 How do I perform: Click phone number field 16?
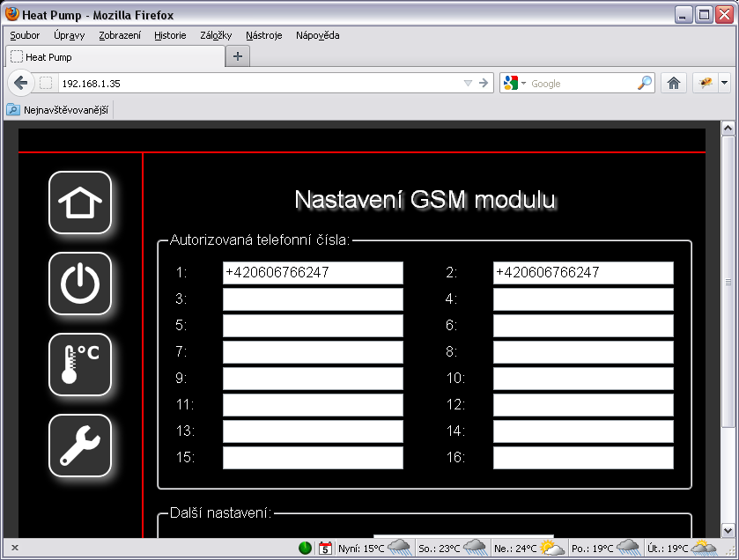[583, 457]
